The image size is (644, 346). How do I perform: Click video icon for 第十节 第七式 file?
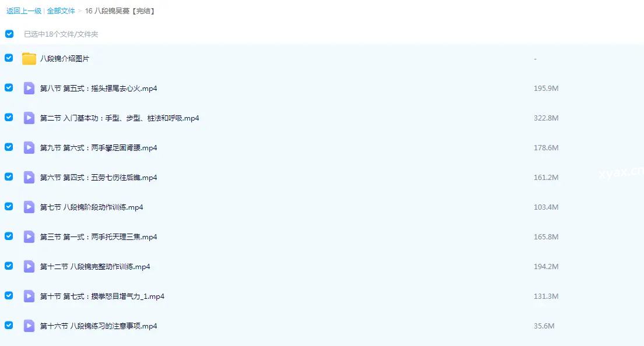point(29,296)
